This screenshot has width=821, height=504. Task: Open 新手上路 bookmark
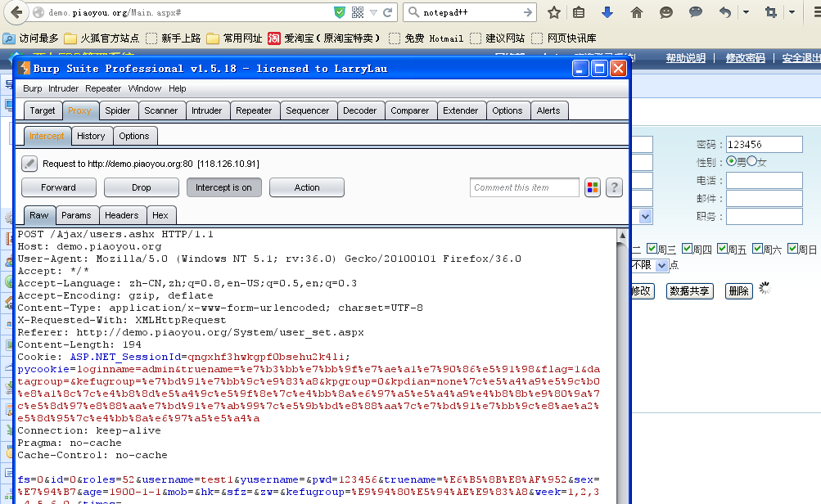(x=174, y=38)
